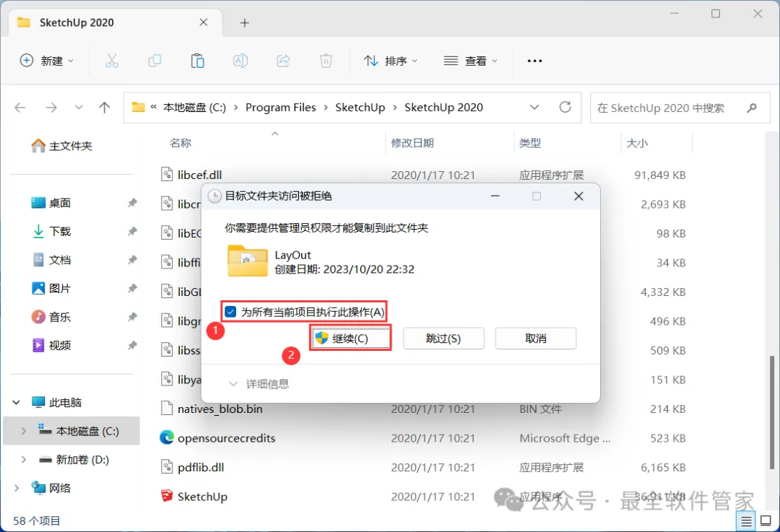
Task: Expand 本地磁盘 (C:) tree node
Action: click(x=23, y=431)
